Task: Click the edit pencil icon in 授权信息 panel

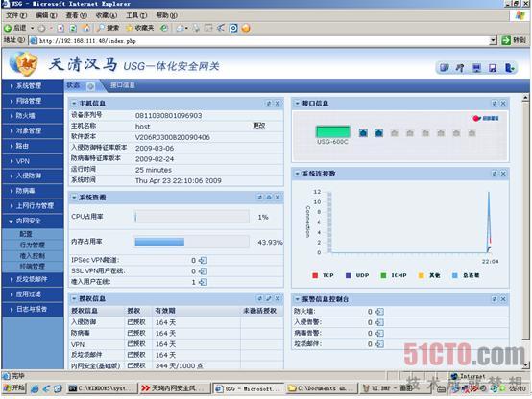Action: (x=269, y=298)
